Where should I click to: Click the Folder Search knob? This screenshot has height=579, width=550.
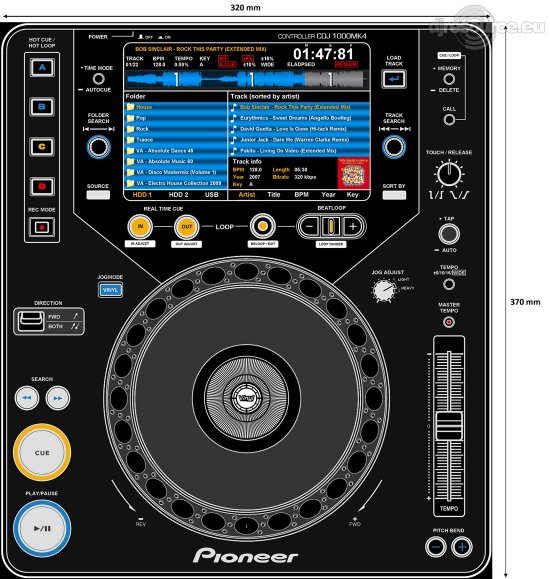[x=98, y=147]
